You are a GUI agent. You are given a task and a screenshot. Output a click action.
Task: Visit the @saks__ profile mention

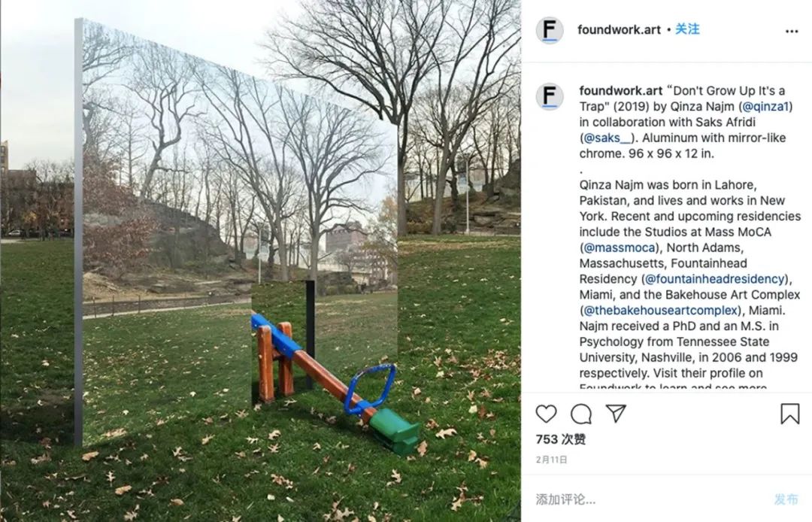coord(607,138)
